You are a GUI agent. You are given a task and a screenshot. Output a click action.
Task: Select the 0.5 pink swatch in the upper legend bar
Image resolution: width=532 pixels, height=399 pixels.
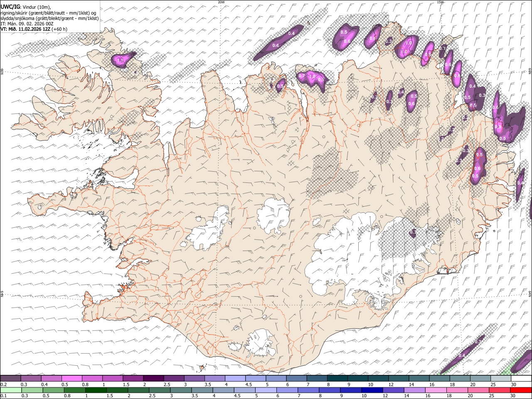pyautogui.click(x=71, y=378)
